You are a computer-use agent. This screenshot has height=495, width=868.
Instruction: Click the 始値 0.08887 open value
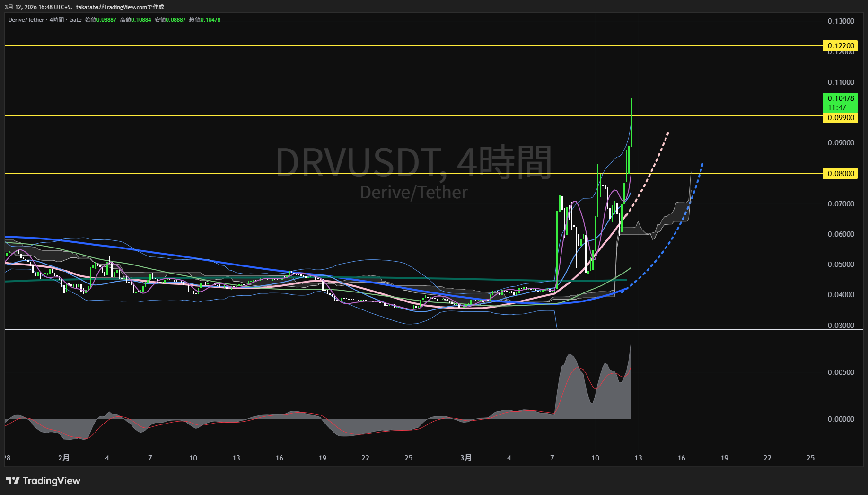click(x=101, y=20)
